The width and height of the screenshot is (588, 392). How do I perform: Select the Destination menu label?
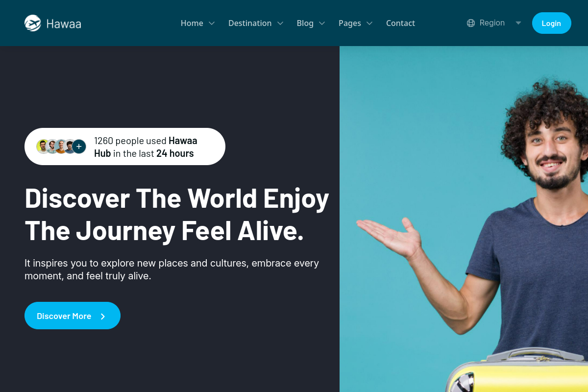coord(250,23)
